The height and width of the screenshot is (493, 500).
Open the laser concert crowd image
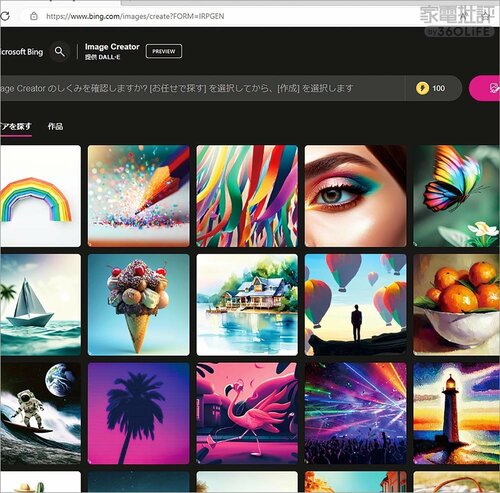click(356, 413)
